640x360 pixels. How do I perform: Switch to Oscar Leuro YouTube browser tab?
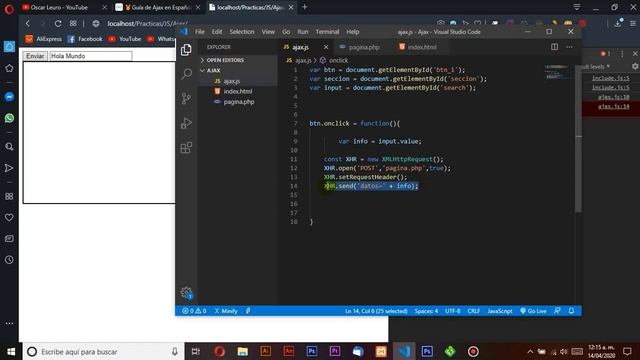59,7
